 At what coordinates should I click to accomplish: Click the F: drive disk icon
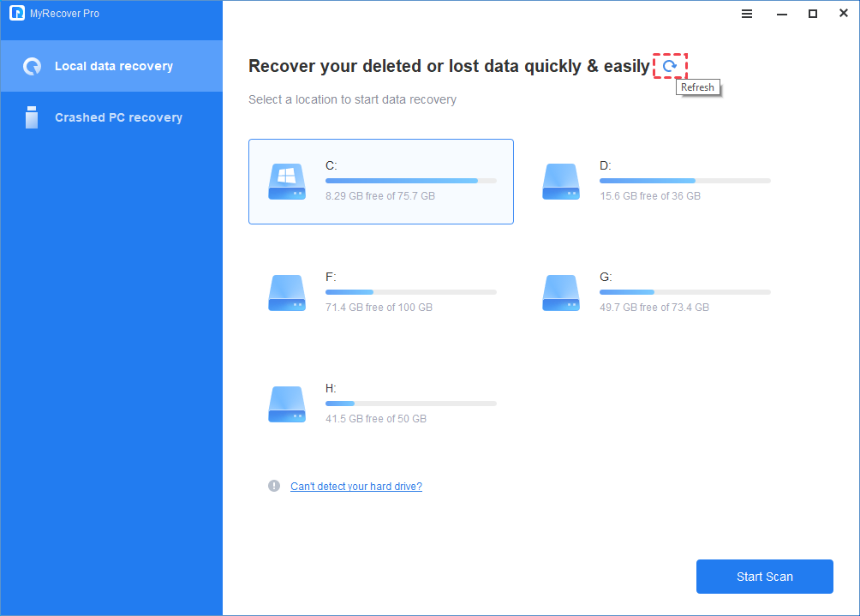286,293
